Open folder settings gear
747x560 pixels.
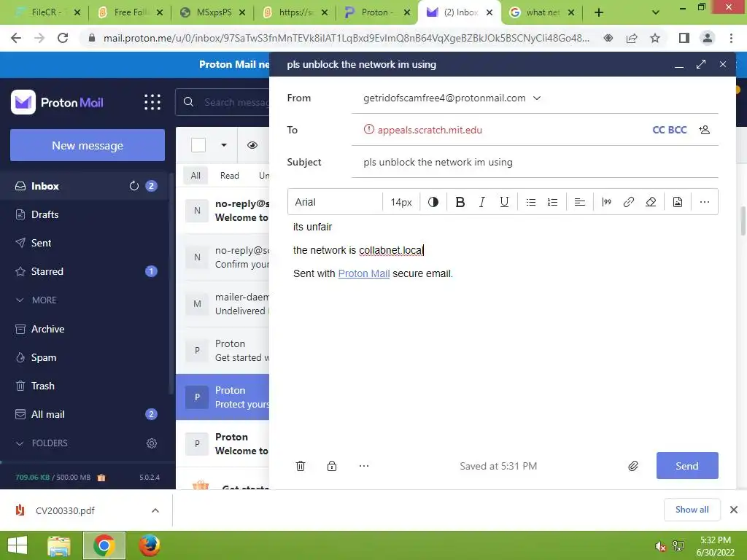[x=152, y=443]
